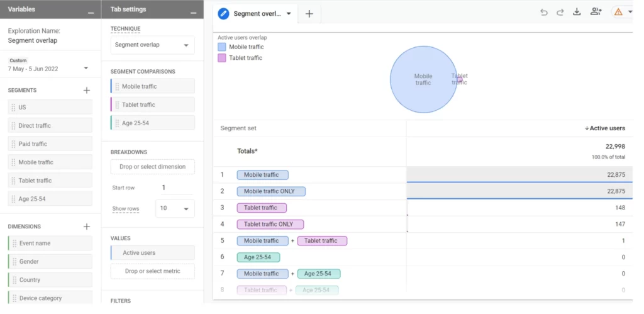This screenshot has height=314, width=644.
Task: Add a new tab with plus icon
Action: click(x=309, y=14)
